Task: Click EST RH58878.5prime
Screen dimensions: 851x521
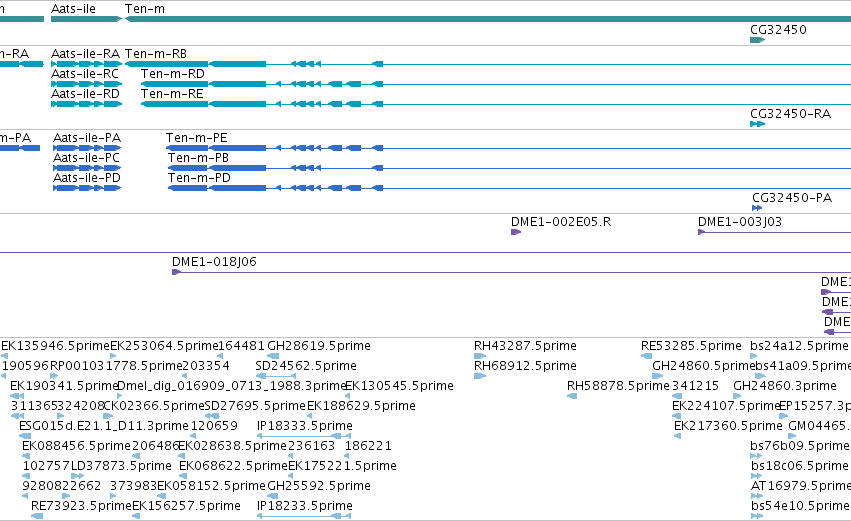Action: 618,386
